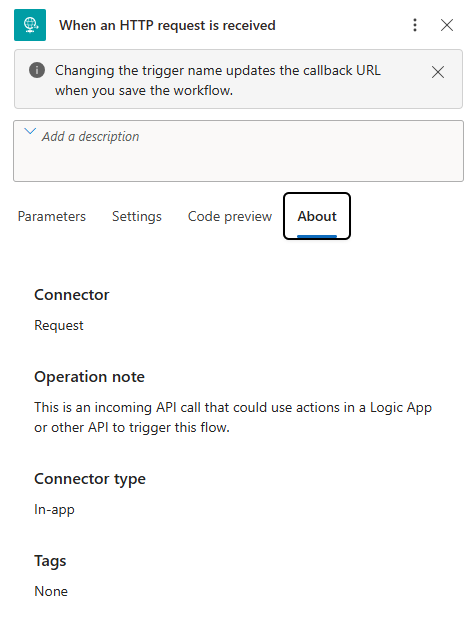The height and width of the screenshot is (636, 469).
Task: Go to the Code preview tab
Action: click(230, 216)
